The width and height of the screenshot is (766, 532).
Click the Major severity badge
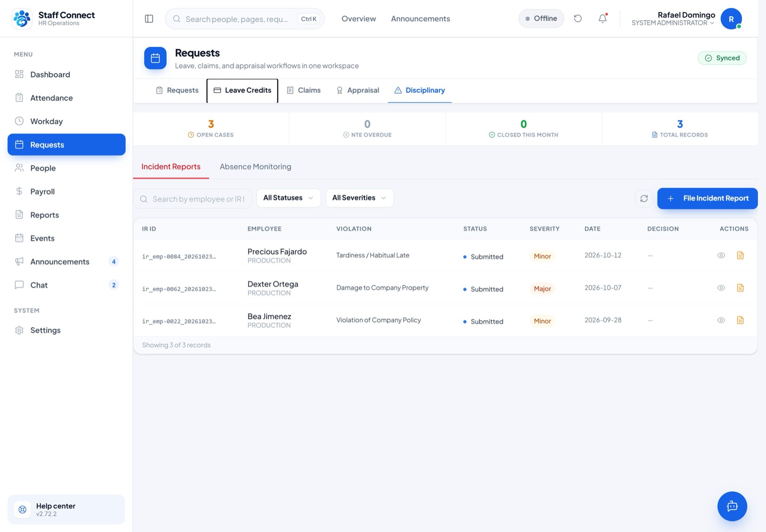pos(542,289)
